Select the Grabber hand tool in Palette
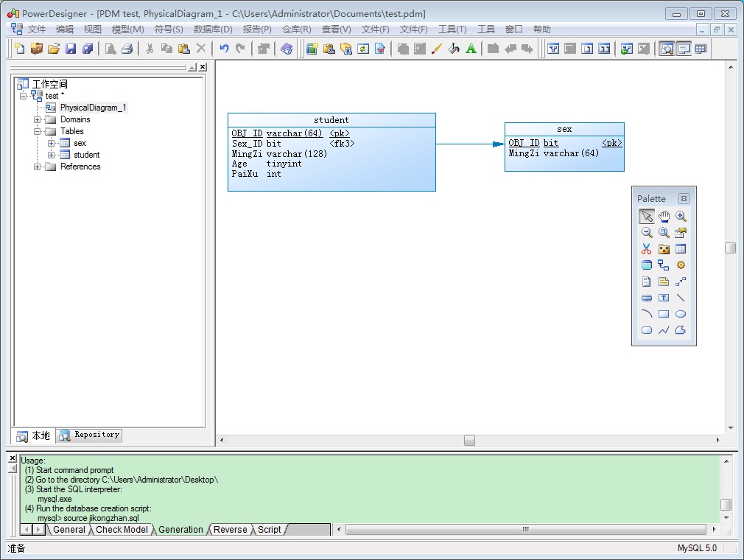Image resolution: width=744 pixels, height=560 pixels. coord(664,217)
